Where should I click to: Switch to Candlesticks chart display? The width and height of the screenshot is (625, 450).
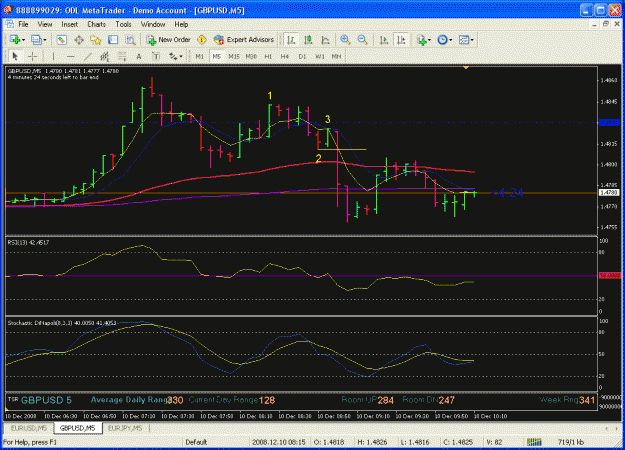point(308,40)
